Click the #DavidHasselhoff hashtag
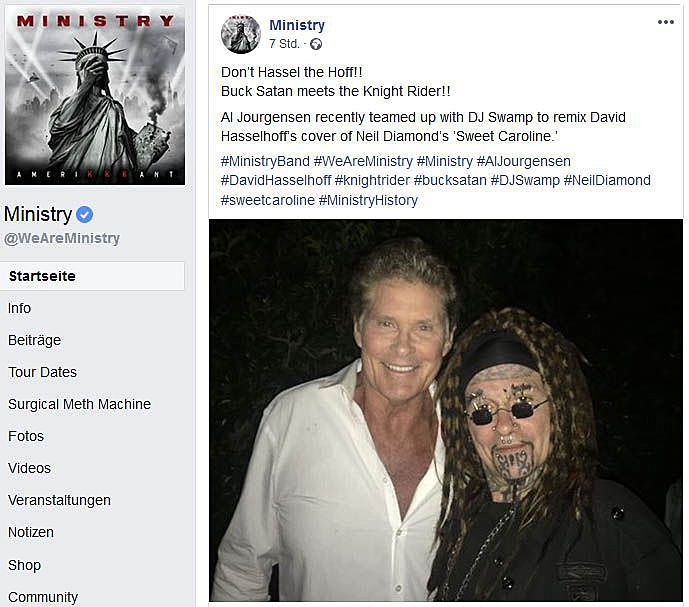689x607 pixels. 276,180
